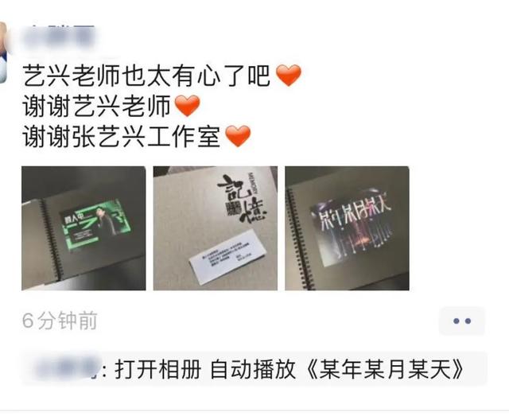Select the text line 艺兴老师也太有心了吧
This screenshot has width=509, height=420.
click(x=146, y=76)
